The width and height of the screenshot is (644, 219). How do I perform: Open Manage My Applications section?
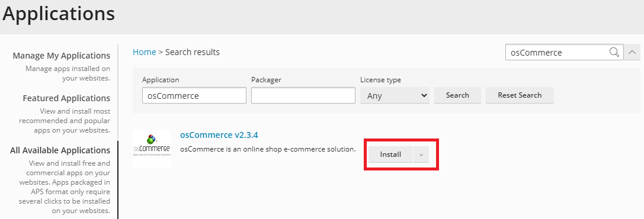pyautogui.click(x=62, y=56)
